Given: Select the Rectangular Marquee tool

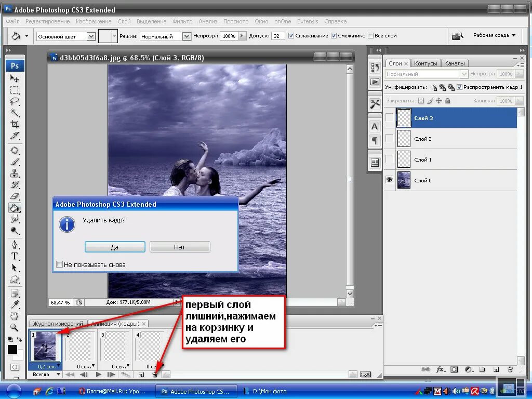Looking at the screenshot, I should click(14, 90).
